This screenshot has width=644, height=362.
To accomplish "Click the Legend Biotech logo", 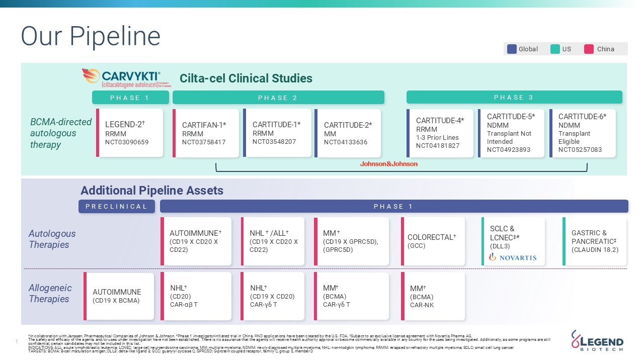I will (x=597, y=340).
